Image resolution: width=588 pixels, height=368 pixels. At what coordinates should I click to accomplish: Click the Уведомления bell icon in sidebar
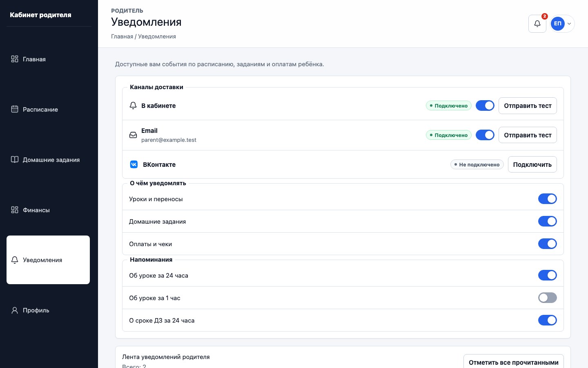15,260
